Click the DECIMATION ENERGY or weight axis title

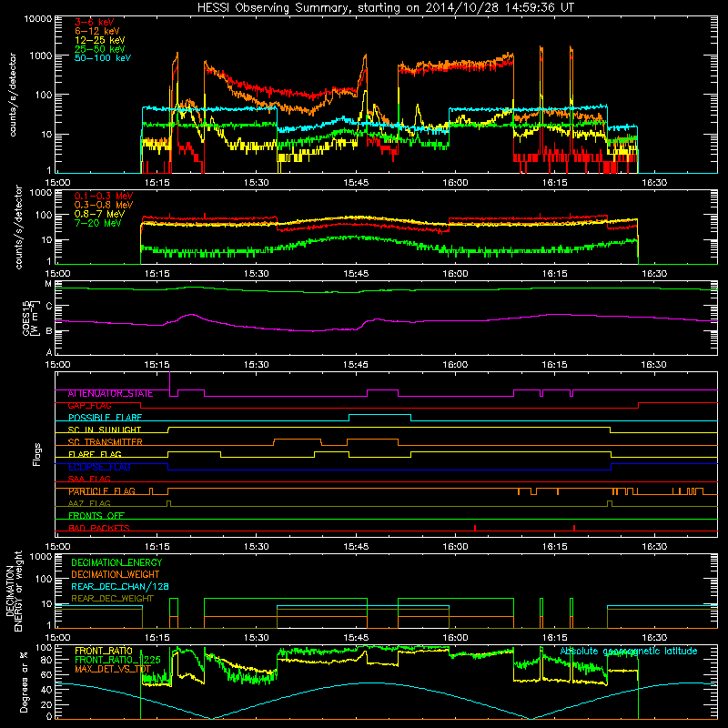14,591
